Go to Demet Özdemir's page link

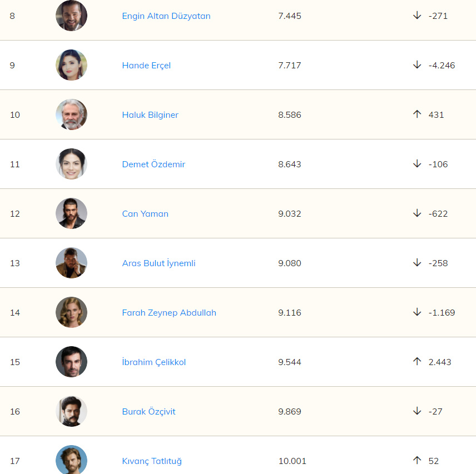tap(153, 164)
